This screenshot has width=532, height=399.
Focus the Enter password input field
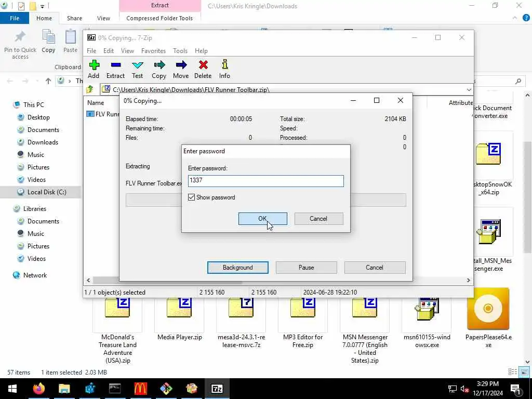click(265, 181)
